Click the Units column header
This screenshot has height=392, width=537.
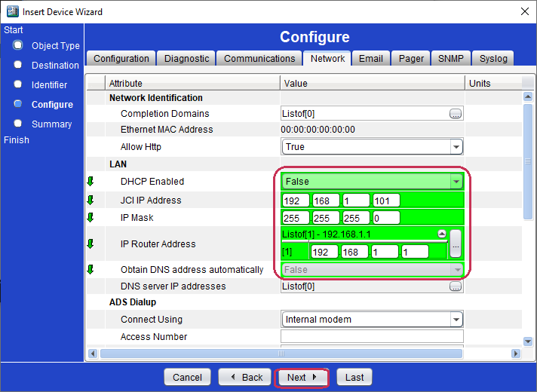[x=493, y=83]
